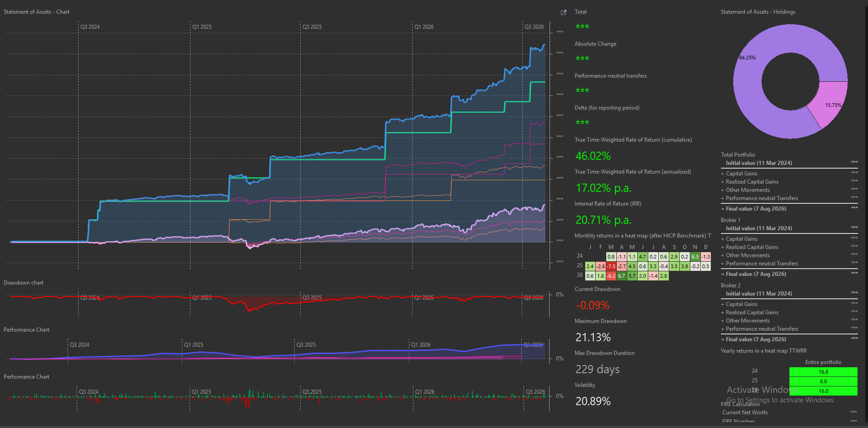This screenshot has height=428, width=868.
Task: Open Statement of Assets chart in new window
Action: pos(563,12)
